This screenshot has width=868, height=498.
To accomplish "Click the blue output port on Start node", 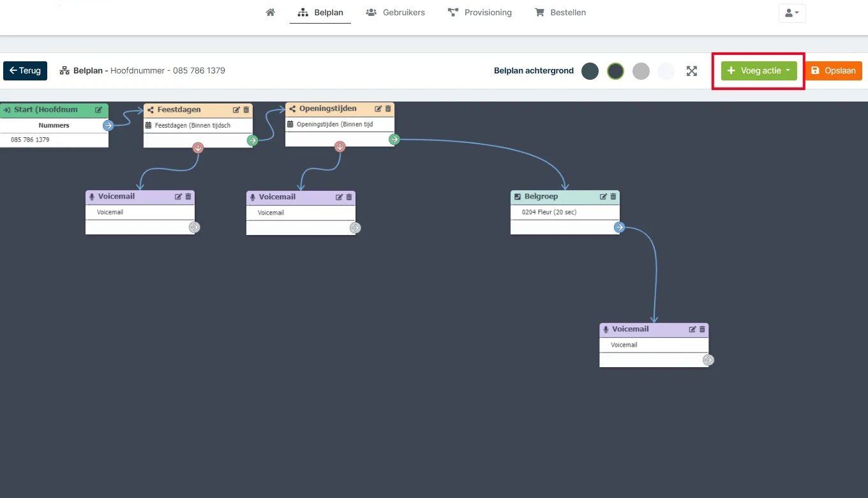I will pos(108,126).
